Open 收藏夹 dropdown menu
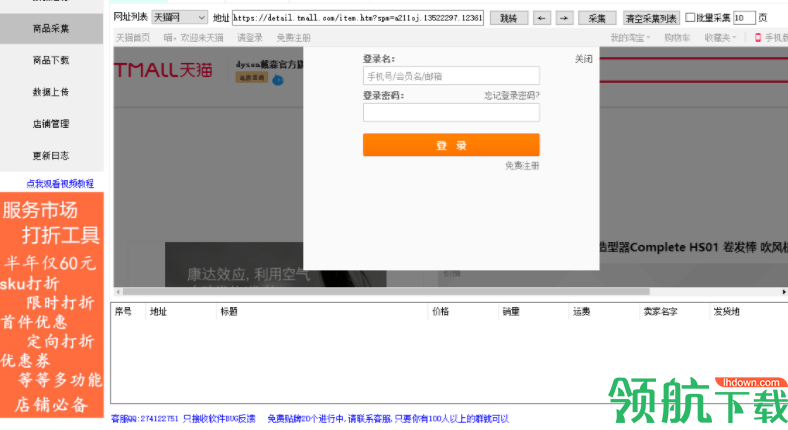Image resolution: width=788 pixels, height=430 pixels. click(720, 38)
